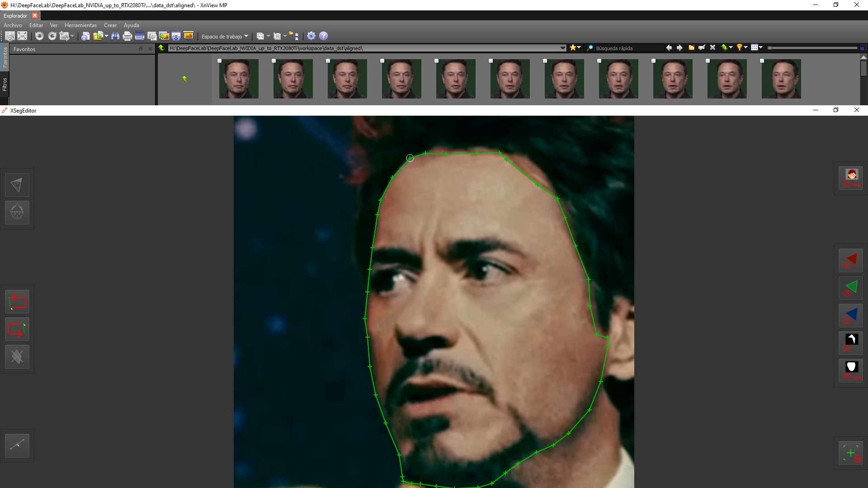The width and height of the screenshot is (868, 488).
Task: Adjust the thumbnail size slider
Action: point(812,48)
